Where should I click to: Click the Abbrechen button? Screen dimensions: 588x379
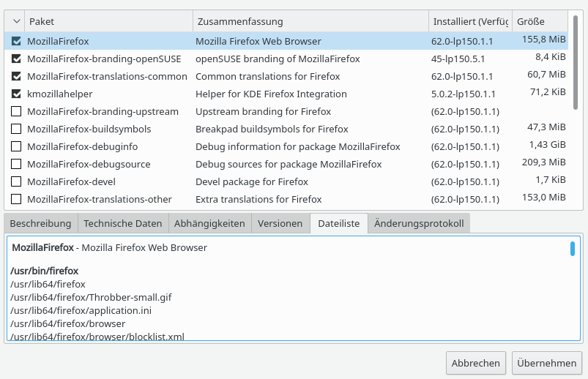coord(476,362)
